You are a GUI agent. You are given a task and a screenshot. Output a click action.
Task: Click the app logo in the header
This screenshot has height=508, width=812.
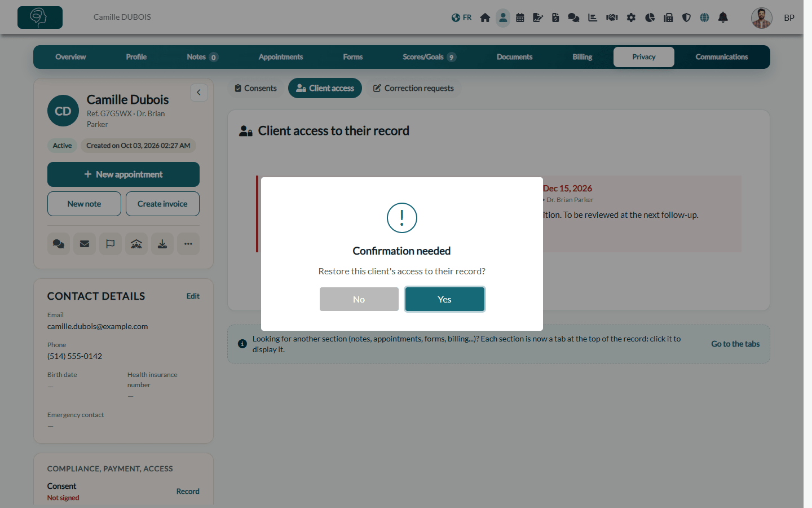click(40, 17)
